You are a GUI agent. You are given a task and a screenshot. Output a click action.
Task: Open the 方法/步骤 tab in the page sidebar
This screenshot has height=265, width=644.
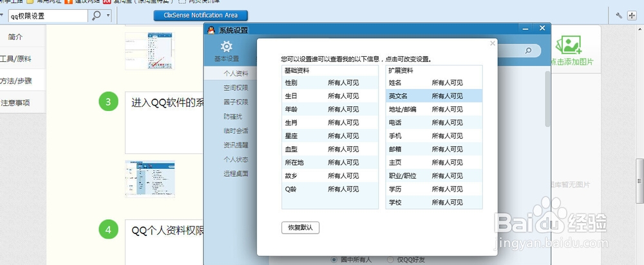click(x=15, y=81)
